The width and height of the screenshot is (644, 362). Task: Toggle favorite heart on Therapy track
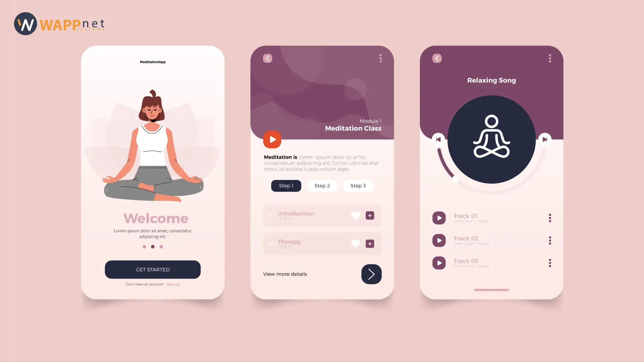point(356,244)
